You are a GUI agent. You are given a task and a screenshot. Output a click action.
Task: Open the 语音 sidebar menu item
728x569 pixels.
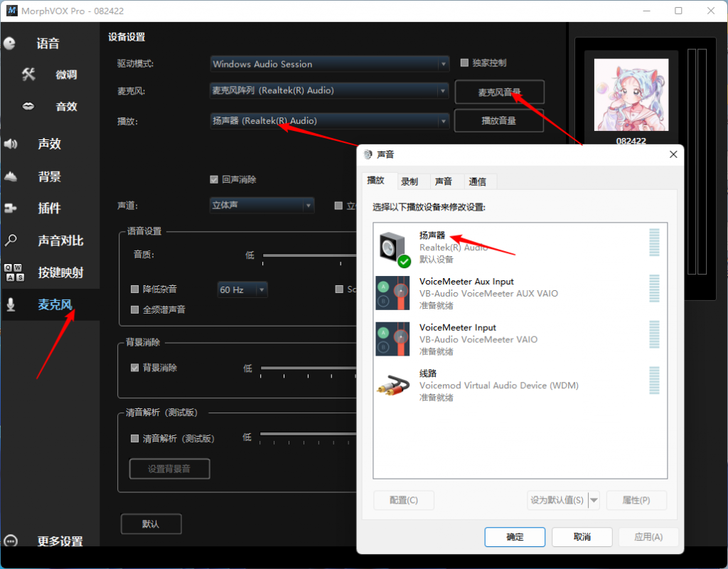pos(48,43)
